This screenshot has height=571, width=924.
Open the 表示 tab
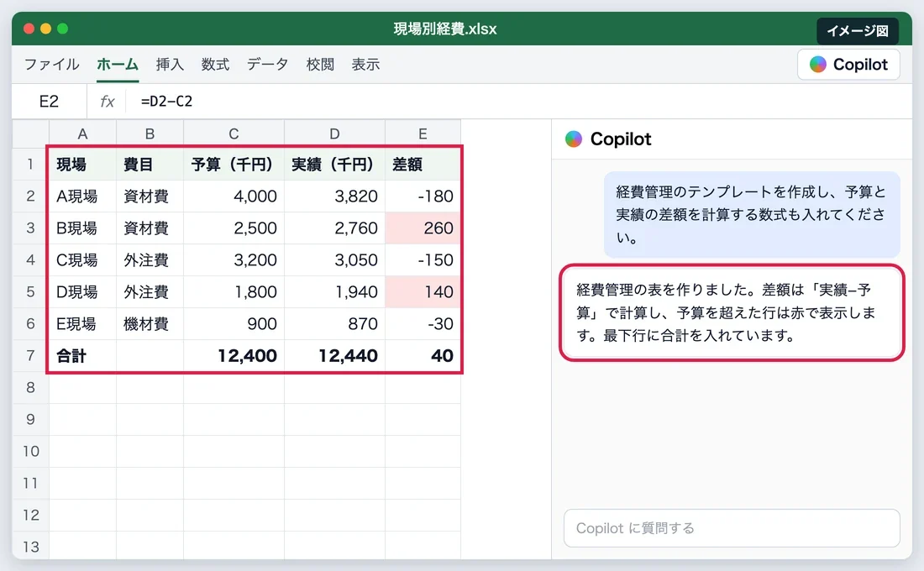point(365,64)
